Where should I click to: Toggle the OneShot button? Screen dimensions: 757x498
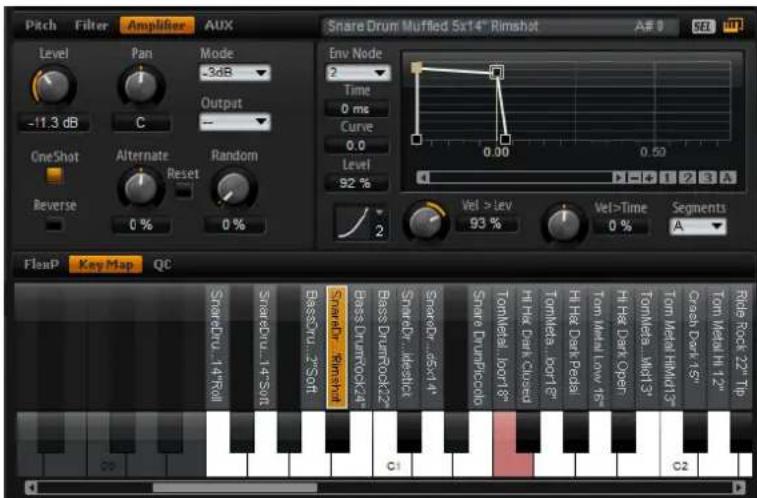click(54, 175)
